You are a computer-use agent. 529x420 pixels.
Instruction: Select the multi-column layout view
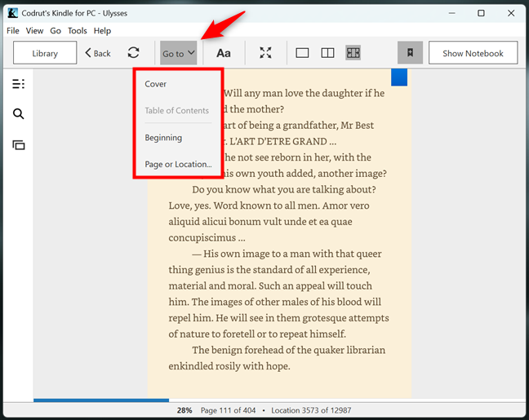pyautogui.click(x=353, y=53)
